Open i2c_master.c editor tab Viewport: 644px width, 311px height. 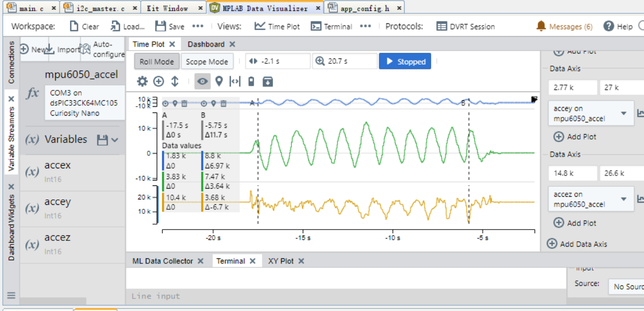pos(100,8)
